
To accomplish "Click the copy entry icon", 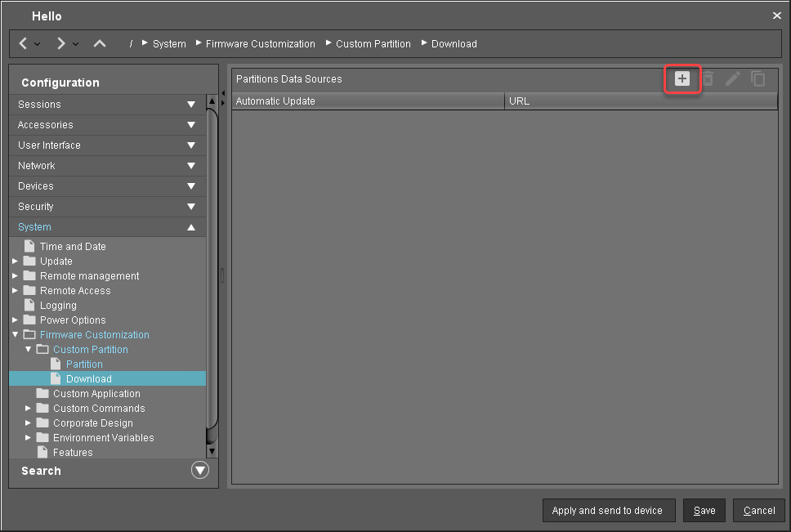I will 758,78.
